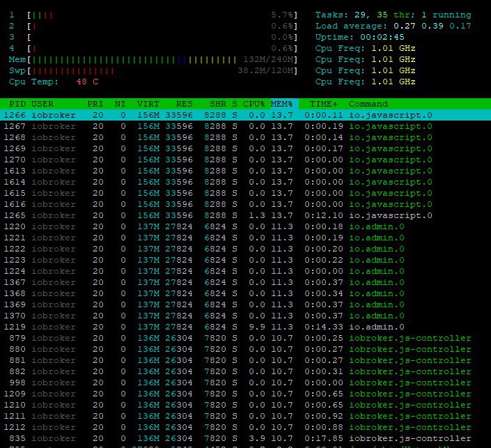This screenshot has width=491, height=448.
Task: Click the PRI column header
Action: click(95, 104)
